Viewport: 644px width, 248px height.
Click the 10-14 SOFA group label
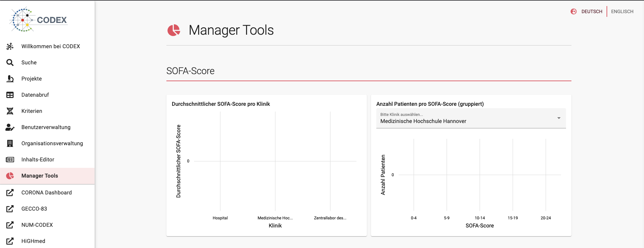coord(480,218)
